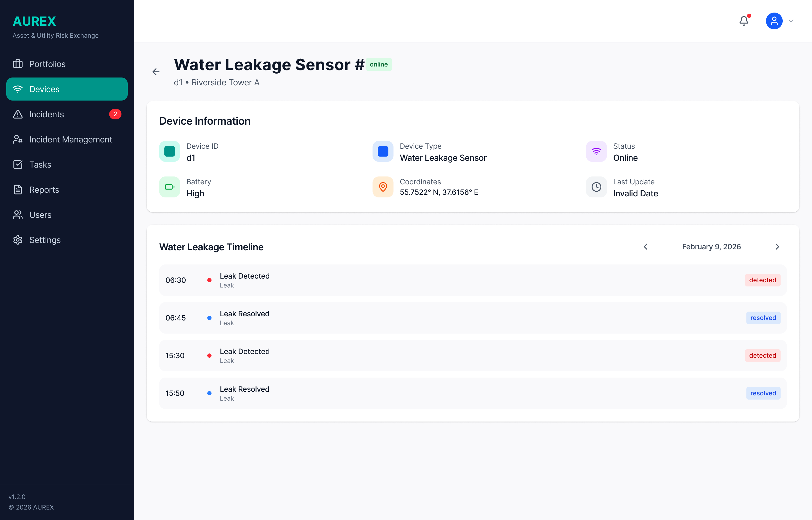Navigate back using the arrow button
This screenshot has height=520, width=812.
pos(156,71)
